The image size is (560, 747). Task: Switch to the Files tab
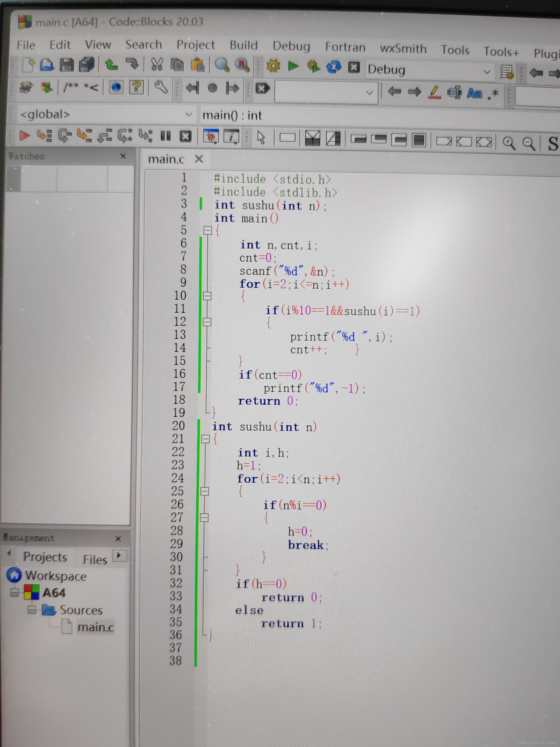point(95,560)
